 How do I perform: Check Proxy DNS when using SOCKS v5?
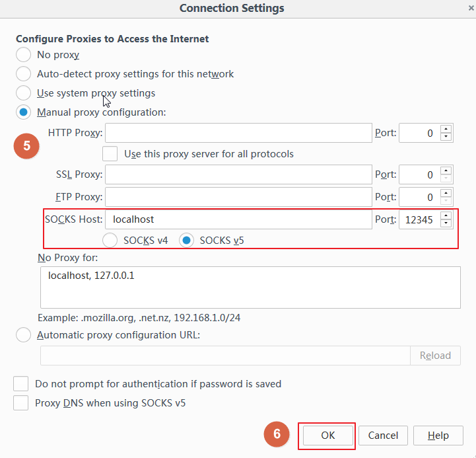[x=21, y=402]
